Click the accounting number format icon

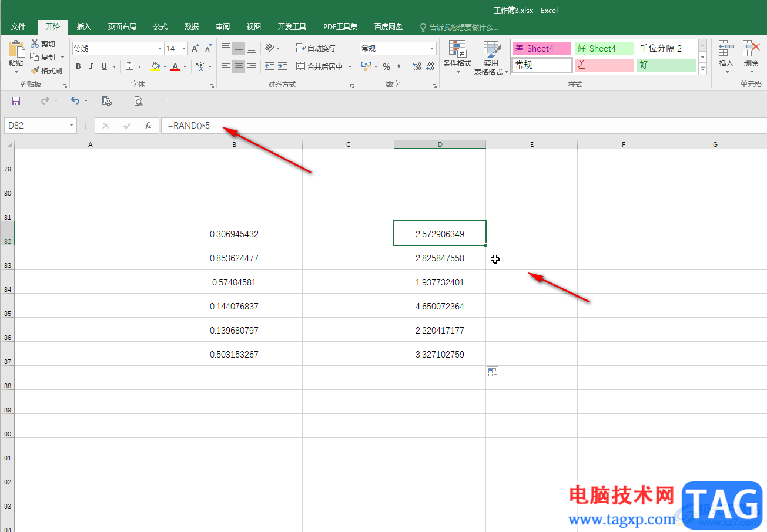pos(366,66)
